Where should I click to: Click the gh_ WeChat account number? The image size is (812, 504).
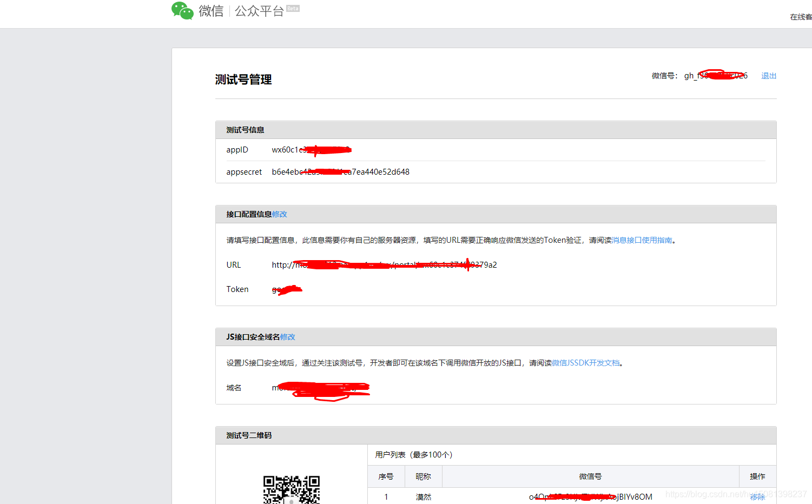point(716,76)
